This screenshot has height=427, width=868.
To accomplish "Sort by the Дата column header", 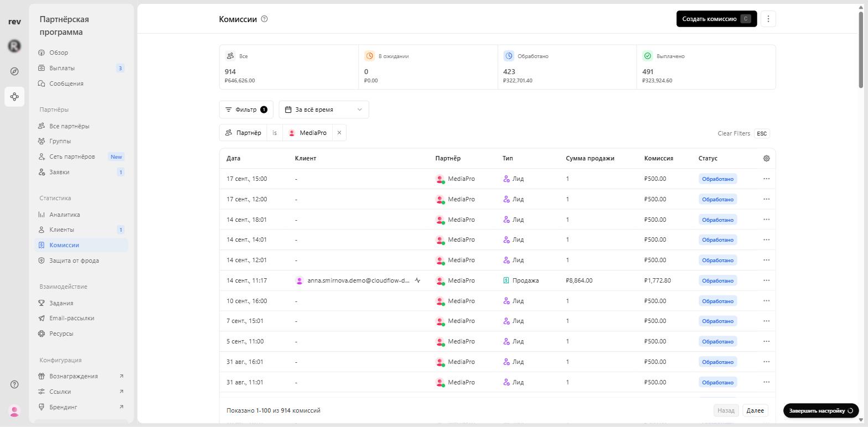I will pos(233,158).
